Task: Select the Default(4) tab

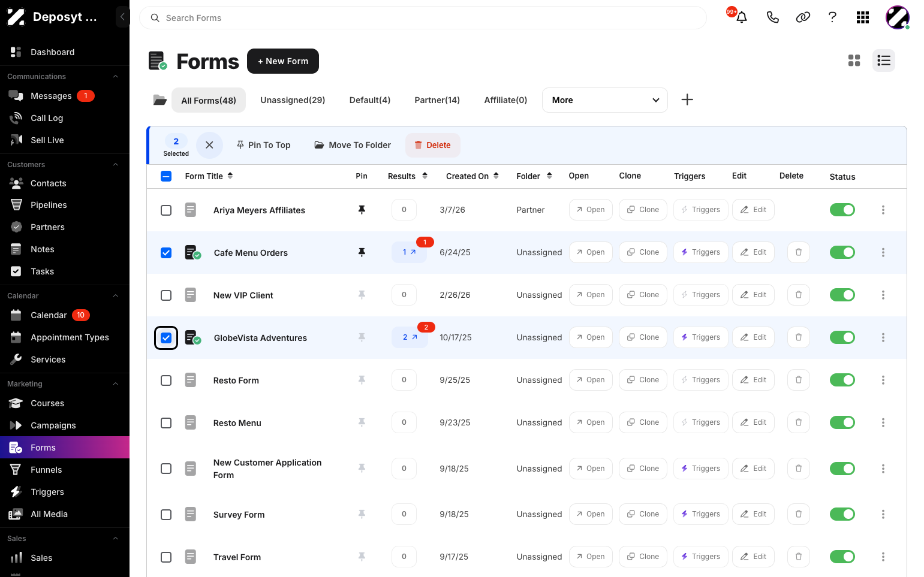Action: pos(370,100)
